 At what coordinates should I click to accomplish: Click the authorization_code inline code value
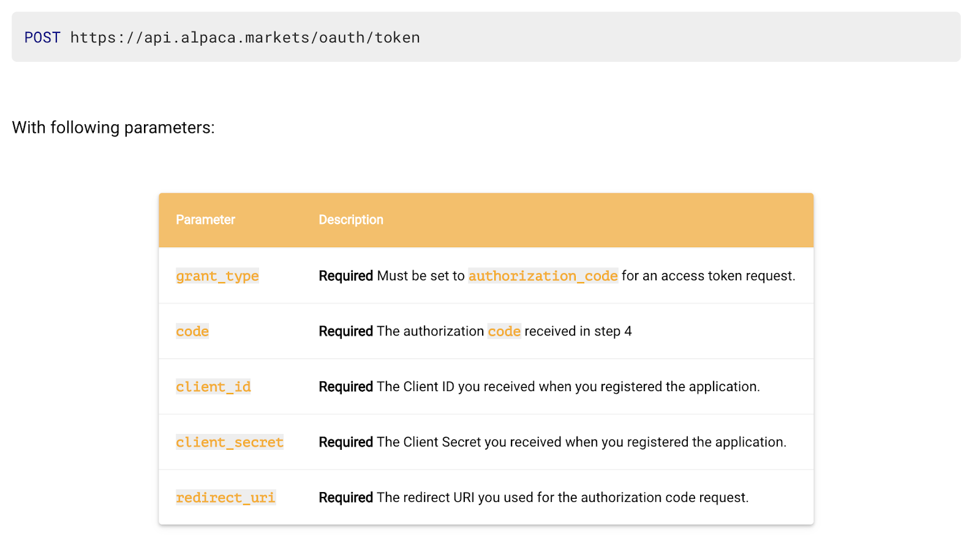pos(543,276)
